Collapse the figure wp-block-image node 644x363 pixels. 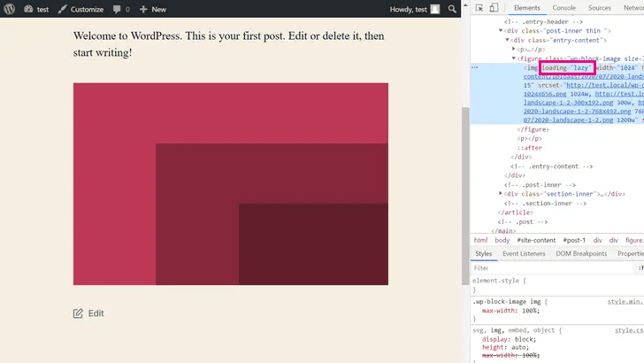[x=513, y=58]
